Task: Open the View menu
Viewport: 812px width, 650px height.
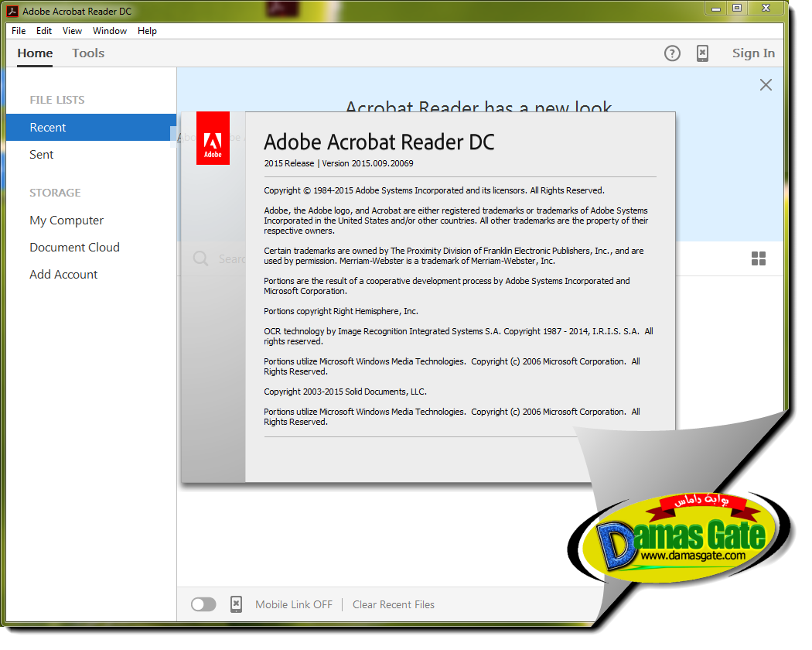Action: (73, 31)
